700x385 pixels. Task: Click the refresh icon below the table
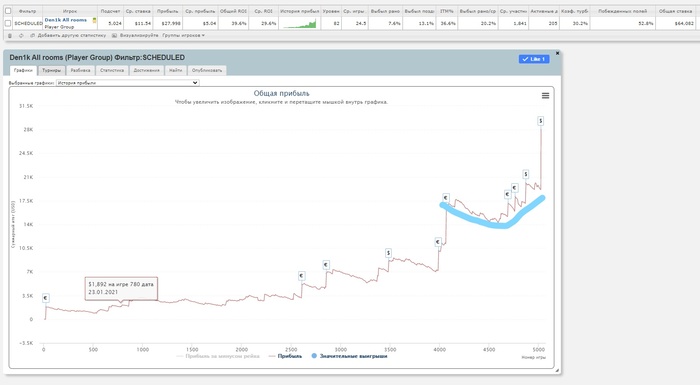(21, 36)
